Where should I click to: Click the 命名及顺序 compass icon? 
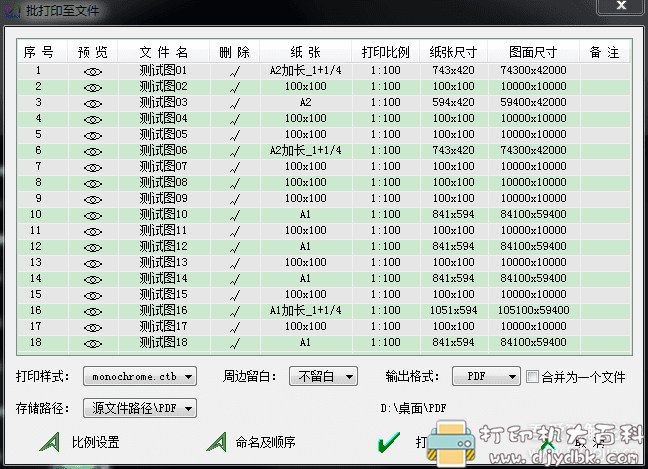217,442
